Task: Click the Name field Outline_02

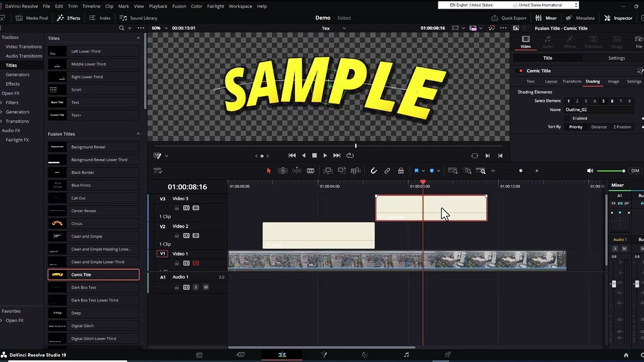Action: point(599,110)
